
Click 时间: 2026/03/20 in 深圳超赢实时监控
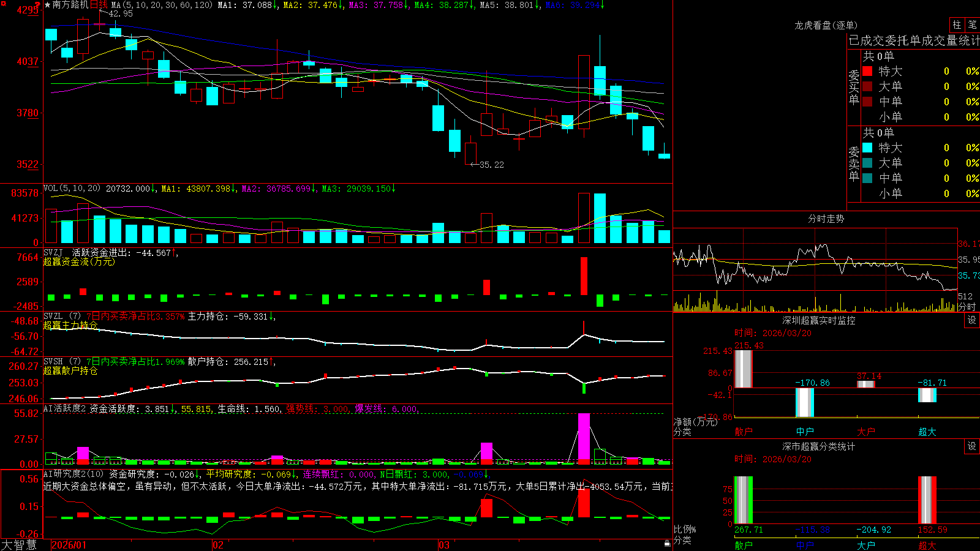click(773, 333)
